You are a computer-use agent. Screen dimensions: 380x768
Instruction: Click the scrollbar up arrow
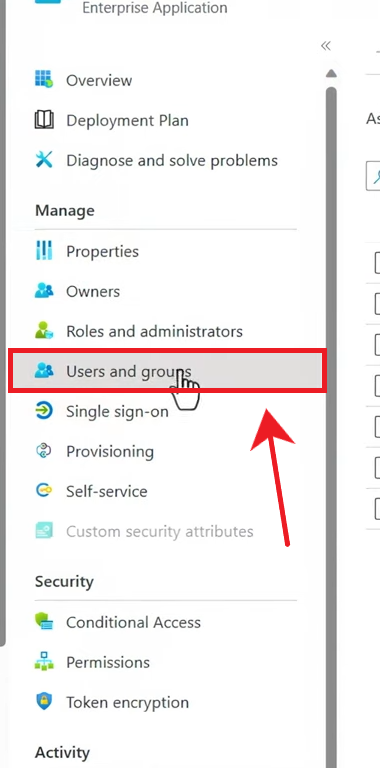coord(332,74)
